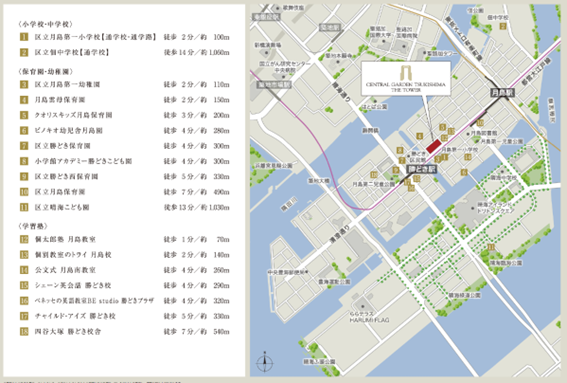Screen dimensions: 567x383
Task: Click legend number 2 badge for 区立佃中学校
Action: [x=24, y=52]
